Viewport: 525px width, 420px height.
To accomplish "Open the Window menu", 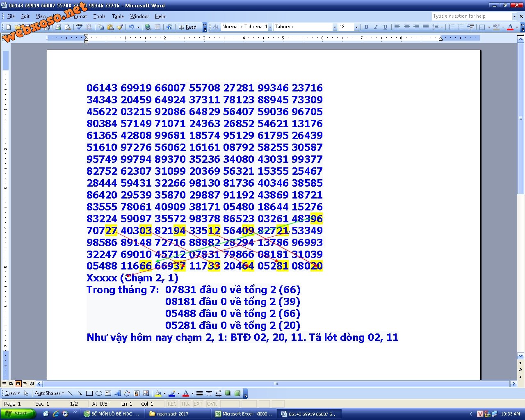I will (139, 16).
